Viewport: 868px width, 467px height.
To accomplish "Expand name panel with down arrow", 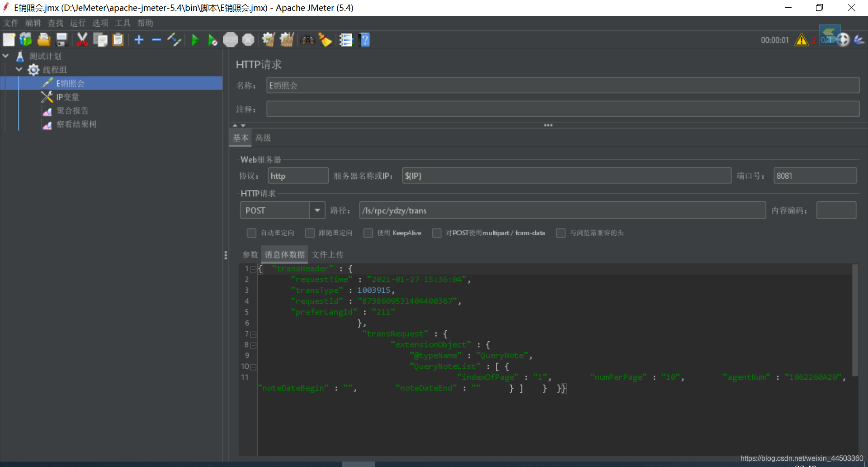I will pos(243,125).
